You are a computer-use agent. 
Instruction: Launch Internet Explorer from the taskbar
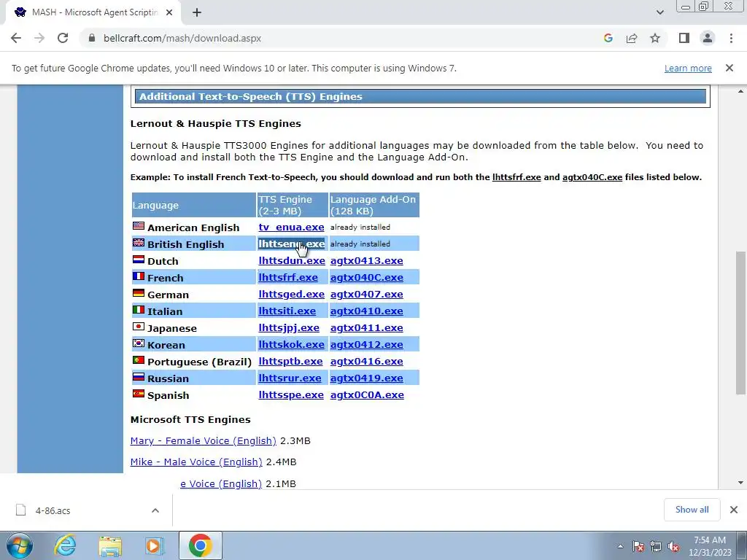[x=65, y=545]
